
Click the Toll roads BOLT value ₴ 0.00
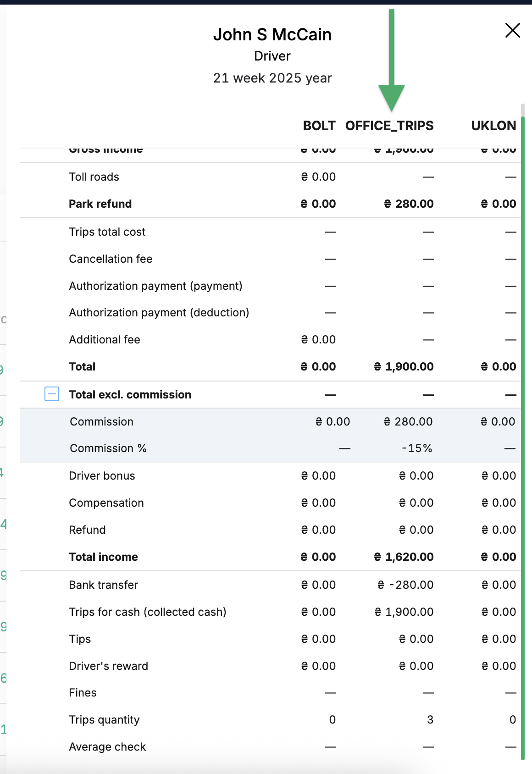318,177
